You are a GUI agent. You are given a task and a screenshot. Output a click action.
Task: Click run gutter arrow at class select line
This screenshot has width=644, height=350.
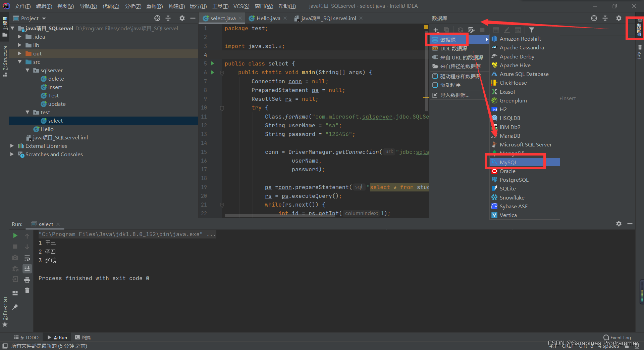213,63
